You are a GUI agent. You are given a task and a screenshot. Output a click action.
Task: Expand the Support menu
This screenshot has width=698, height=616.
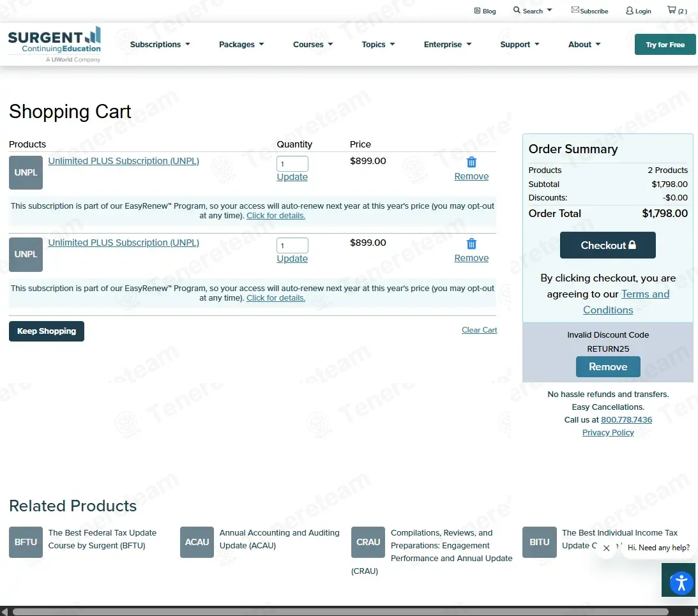pos(520,45)
